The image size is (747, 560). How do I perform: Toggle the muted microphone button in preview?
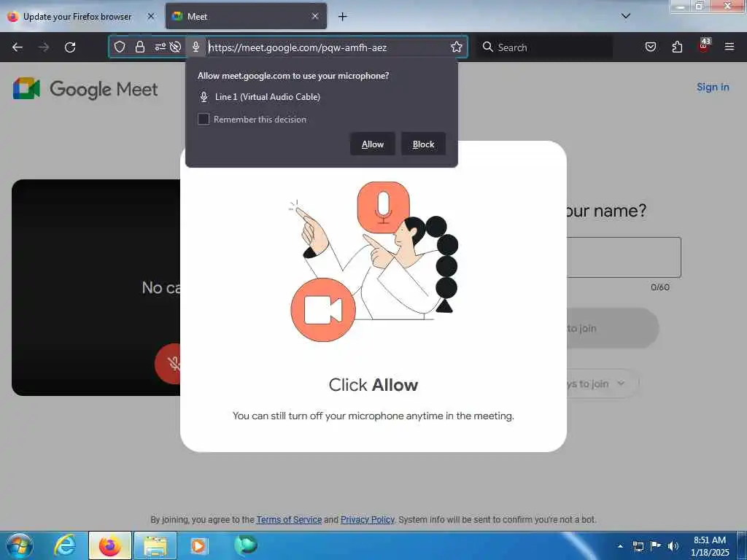(x=169, y=364)
